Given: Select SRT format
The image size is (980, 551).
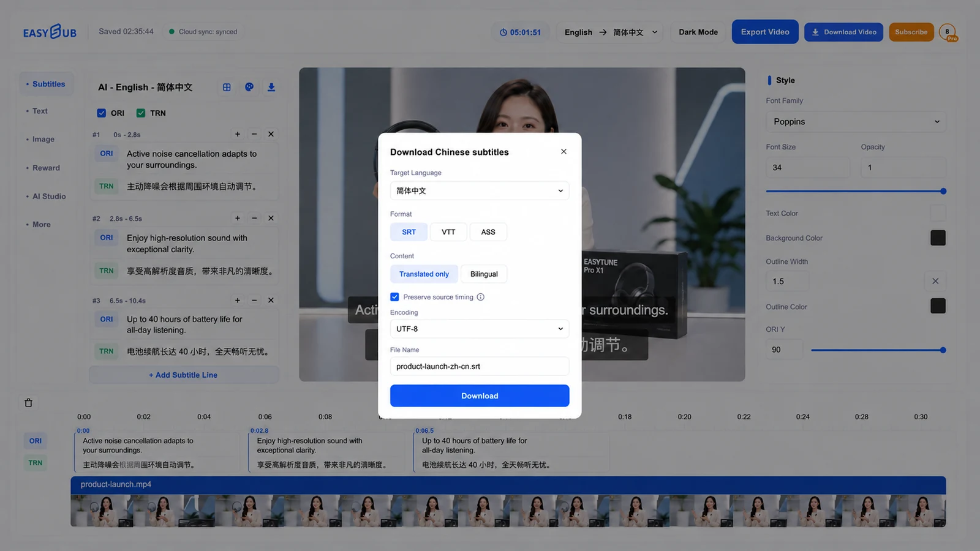Looking at the screenshot, I should [x=409, y=232].
